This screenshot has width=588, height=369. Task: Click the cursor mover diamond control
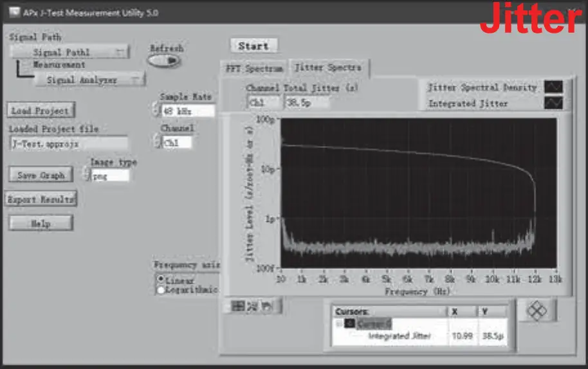537,310
